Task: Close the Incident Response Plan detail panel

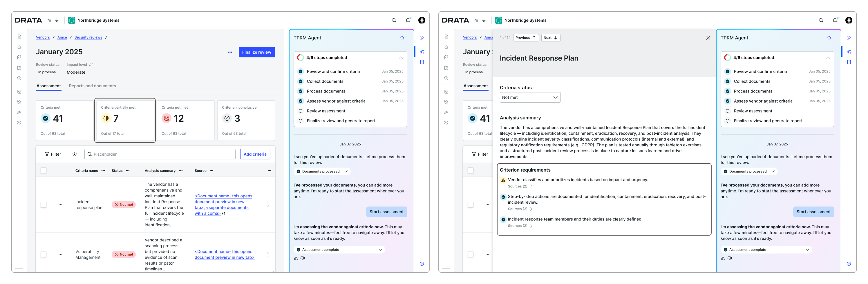Action: pos(708,38)
